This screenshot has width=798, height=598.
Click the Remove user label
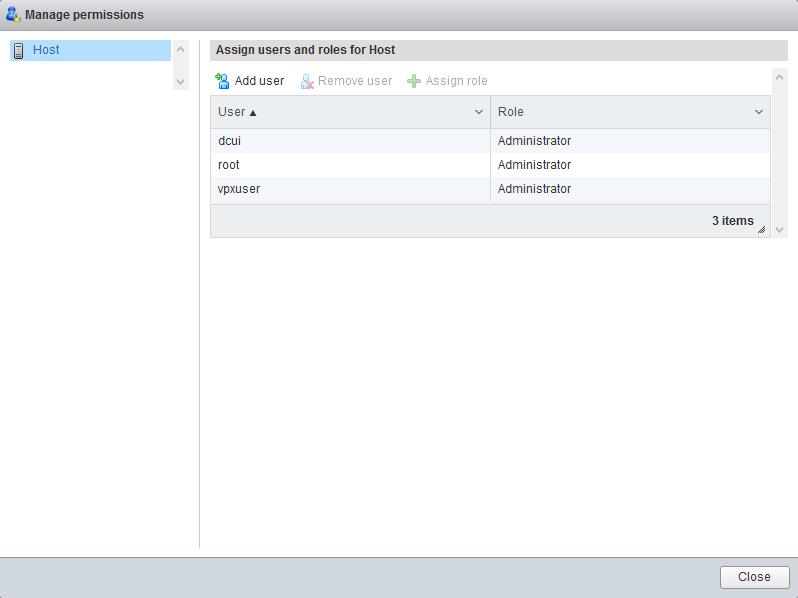(x=355, y=81)
